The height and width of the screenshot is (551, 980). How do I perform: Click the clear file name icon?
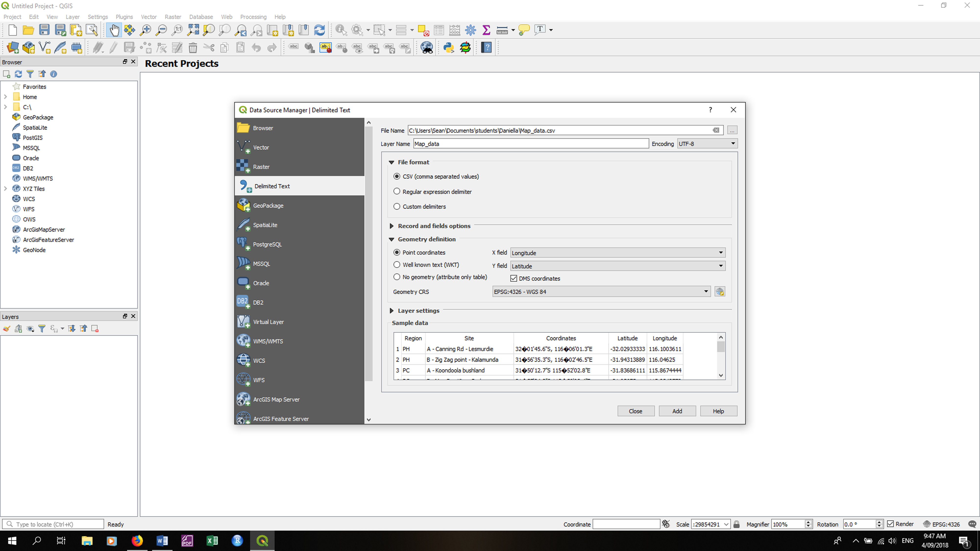(716, 130)
